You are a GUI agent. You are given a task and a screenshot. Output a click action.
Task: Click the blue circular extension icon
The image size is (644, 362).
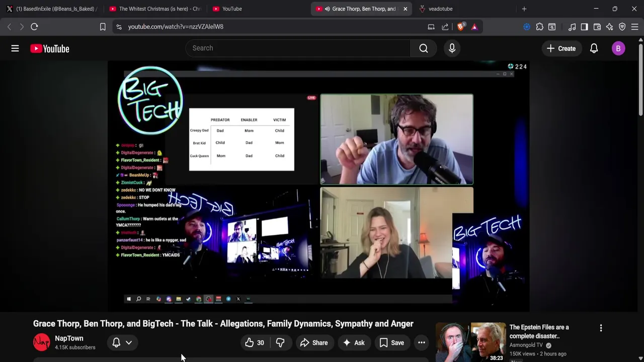click(x=527, y=27)
